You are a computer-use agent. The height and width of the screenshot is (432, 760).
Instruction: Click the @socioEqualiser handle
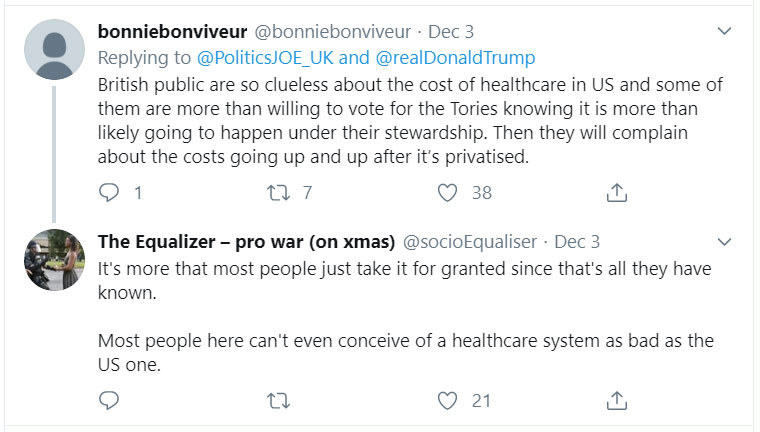(x=468, y=242)
